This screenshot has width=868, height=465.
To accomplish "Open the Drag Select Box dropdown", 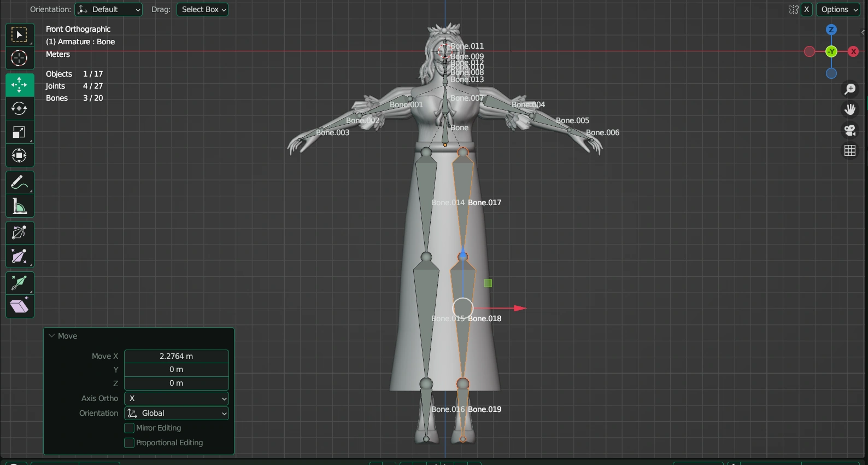I will pos(202,9).
